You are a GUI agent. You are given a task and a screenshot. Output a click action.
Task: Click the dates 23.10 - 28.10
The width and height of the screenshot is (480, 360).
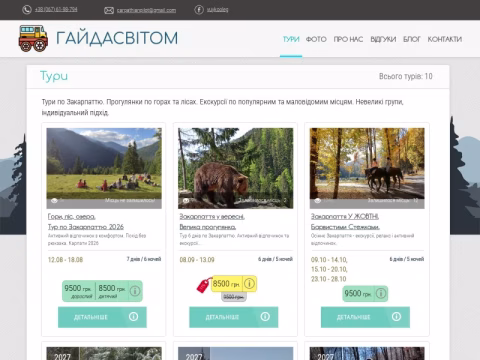[x=329, y=279]
